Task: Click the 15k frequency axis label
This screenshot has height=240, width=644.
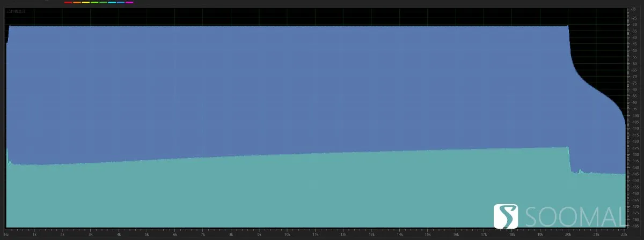Action: pyautogui.click(x=428, y=234)
